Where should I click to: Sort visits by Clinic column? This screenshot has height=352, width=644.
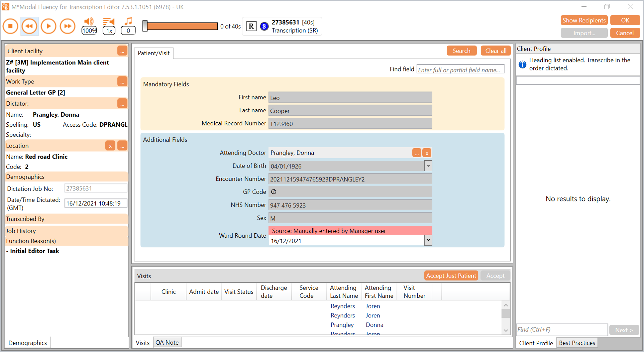pos(168,292)
